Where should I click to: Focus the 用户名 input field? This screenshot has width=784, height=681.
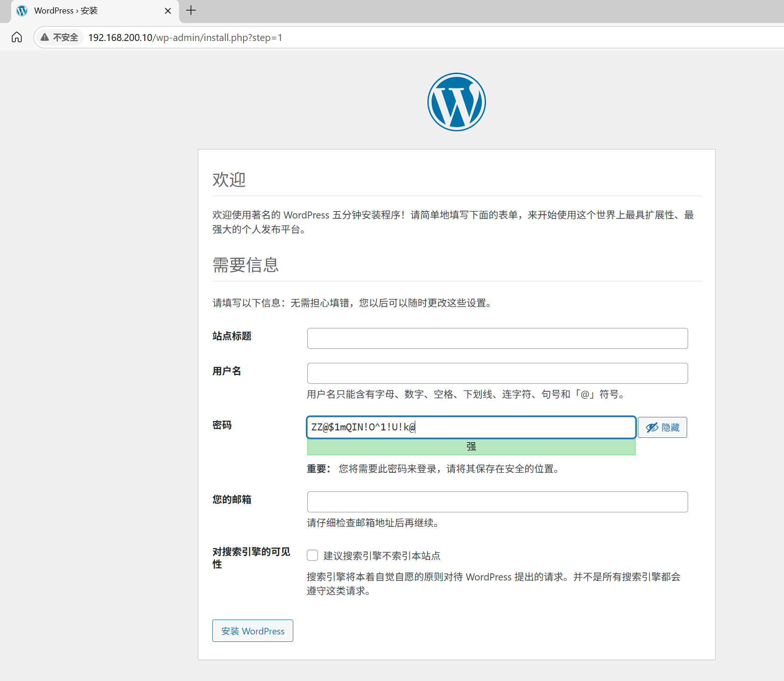click(x=497, y=373)
